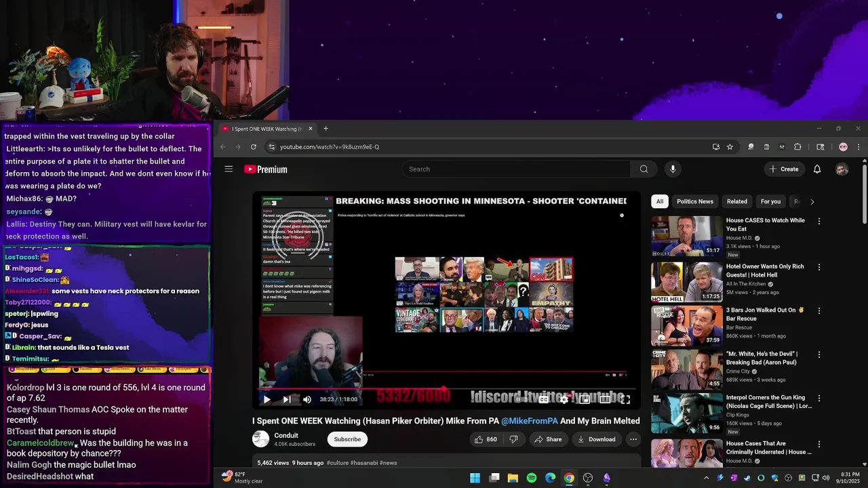View site information icon in address bar

271,146
